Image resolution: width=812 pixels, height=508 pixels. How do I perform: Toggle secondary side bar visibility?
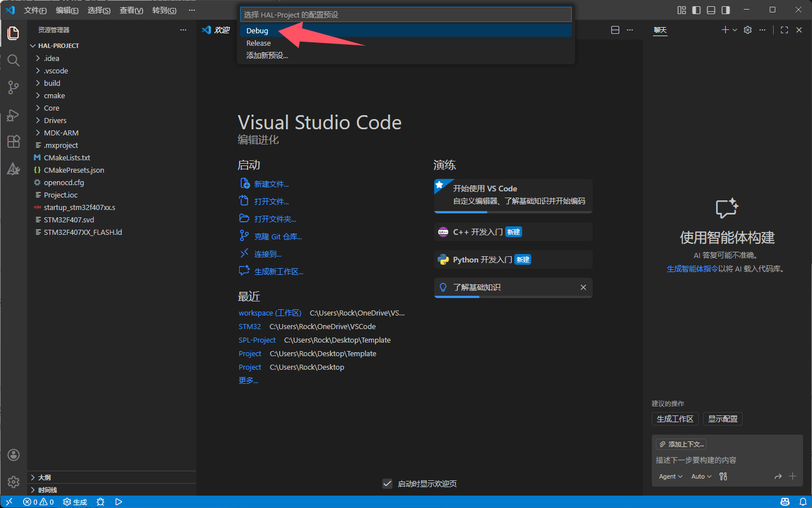[x=726, y=10]
